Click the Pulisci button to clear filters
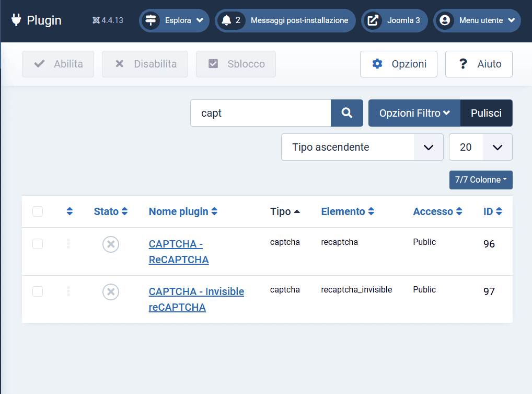Viewport: 532px width, 394px height. [486, 112]
